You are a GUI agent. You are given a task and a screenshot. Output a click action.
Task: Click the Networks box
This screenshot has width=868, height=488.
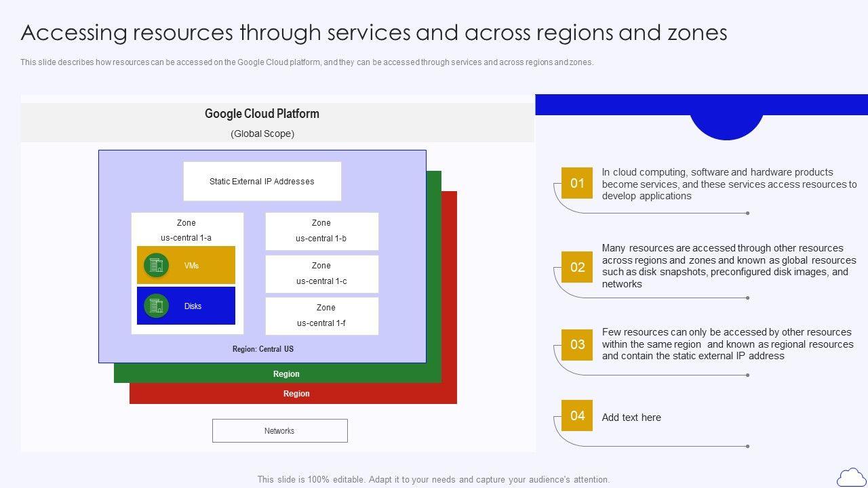[279, 430]
